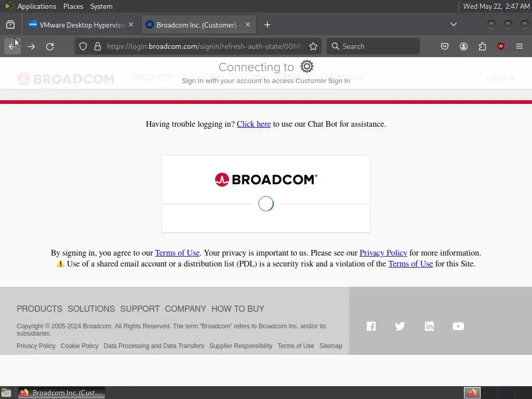Bookmark this page with the star icon
This screenshot has height=399, width=532.
[x=313, y=46]
